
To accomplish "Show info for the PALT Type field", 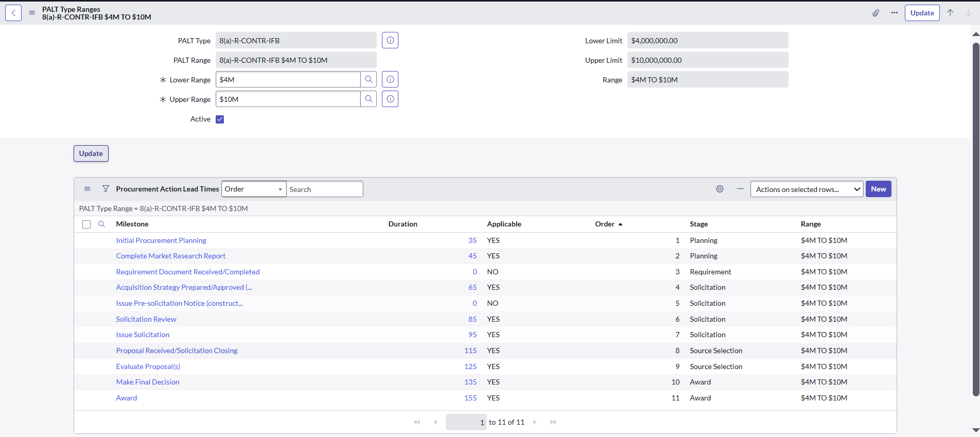I will [390, 41].
